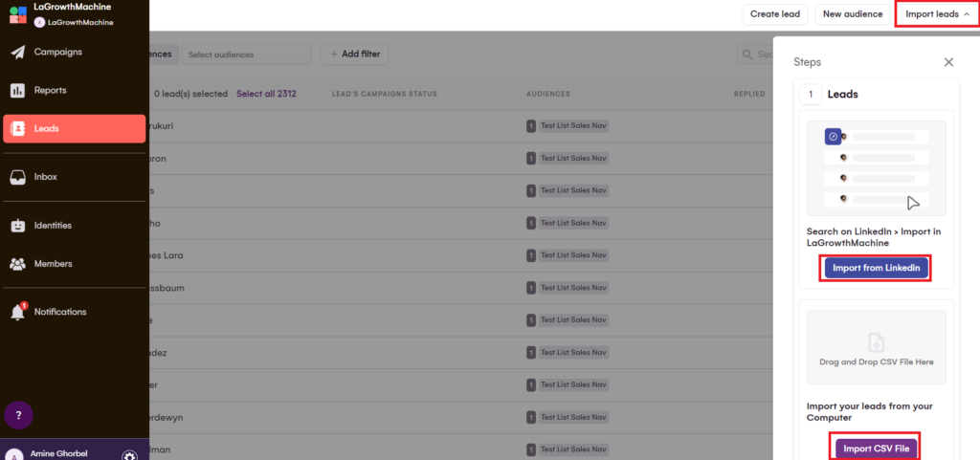
Task: Click the Campaigns paper plane icon
Action: pyautogui.click(x=17, y=53)
